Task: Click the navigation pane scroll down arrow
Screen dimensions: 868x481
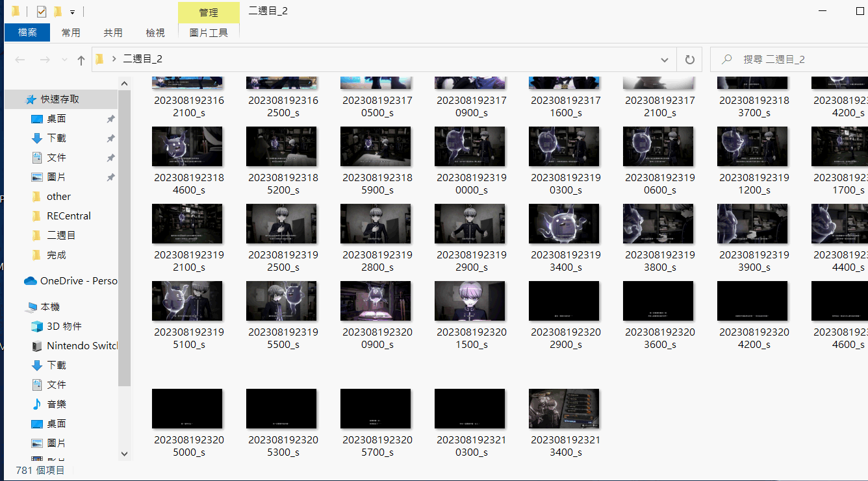Action: [125, 454]
